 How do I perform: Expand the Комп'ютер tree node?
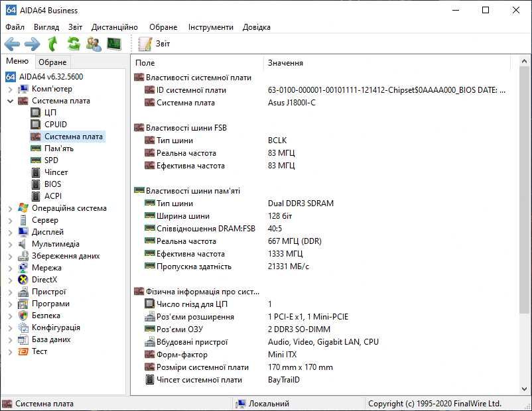click(10, 89)
